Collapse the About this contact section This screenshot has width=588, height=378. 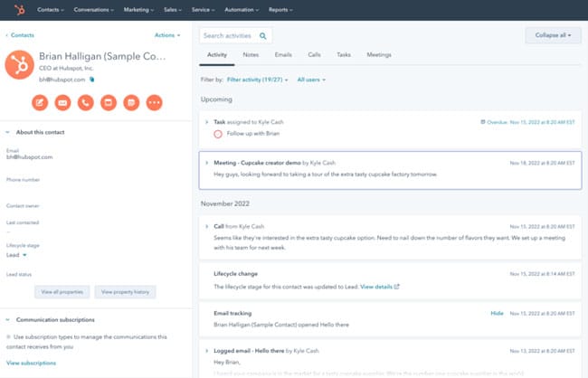click(x=7, y=132)
